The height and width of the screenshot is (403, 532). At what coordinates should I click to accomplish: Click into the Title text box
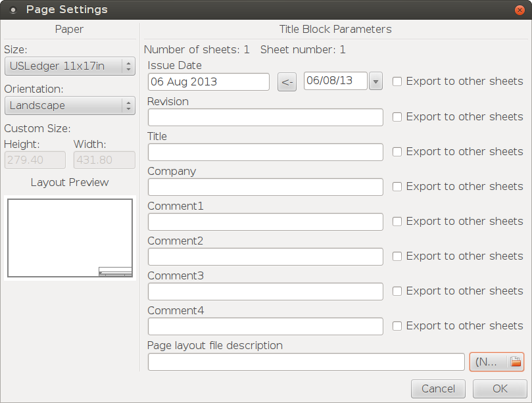tap(265, 152)
